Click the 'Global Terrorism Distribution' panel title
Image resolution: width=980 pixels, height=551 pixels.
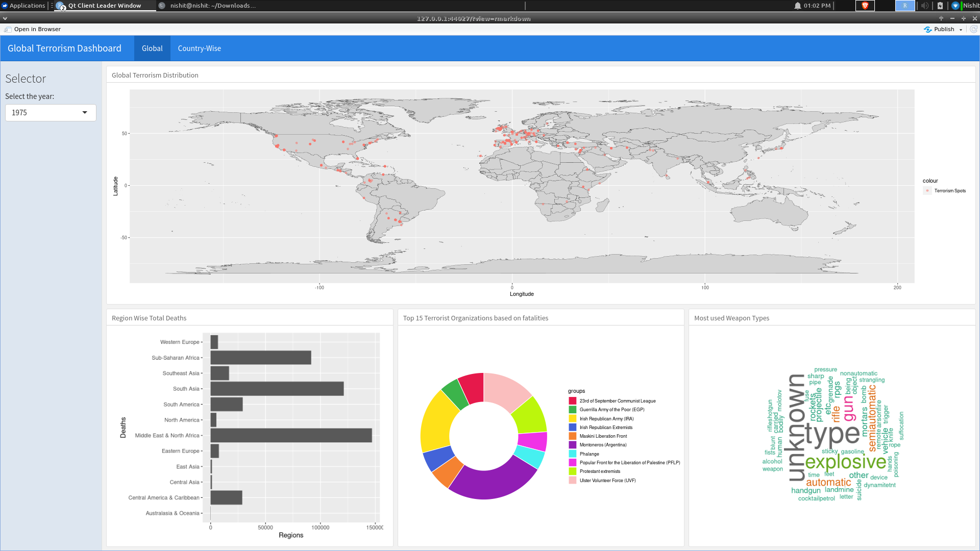click(x=155, y=75)
